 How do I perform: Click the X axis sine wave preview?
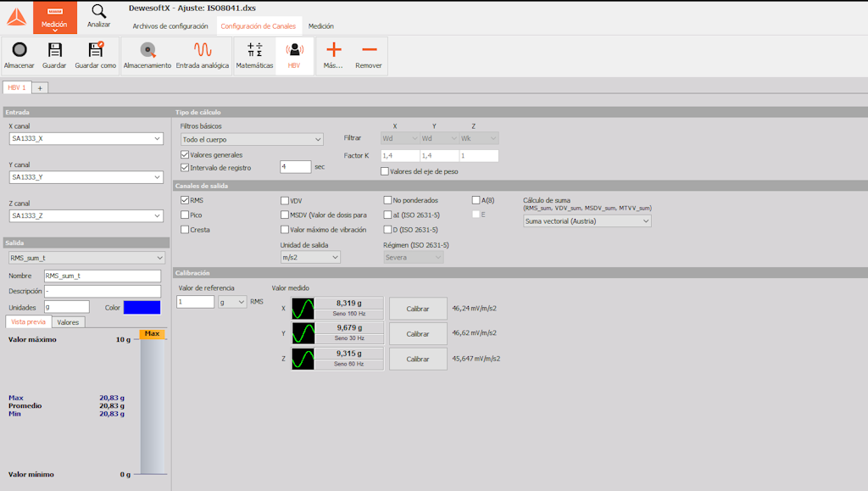[x=303, y=309]
